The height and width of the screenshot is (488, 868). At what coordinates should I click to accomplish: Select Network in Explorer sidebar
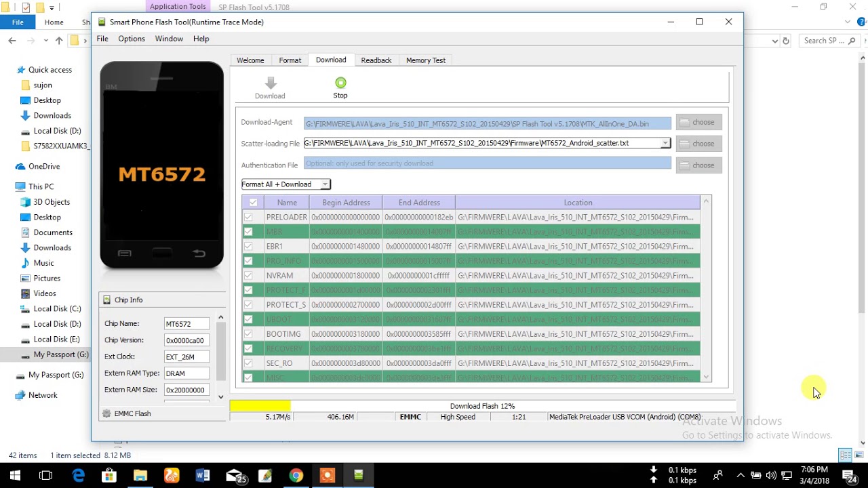tap(43, 395)
